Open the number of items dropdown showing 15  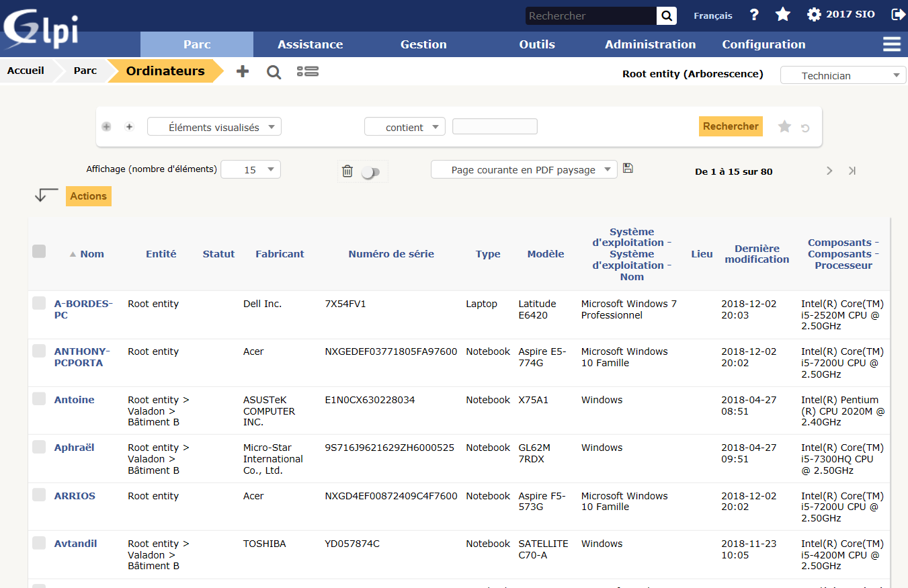(251, 170)
